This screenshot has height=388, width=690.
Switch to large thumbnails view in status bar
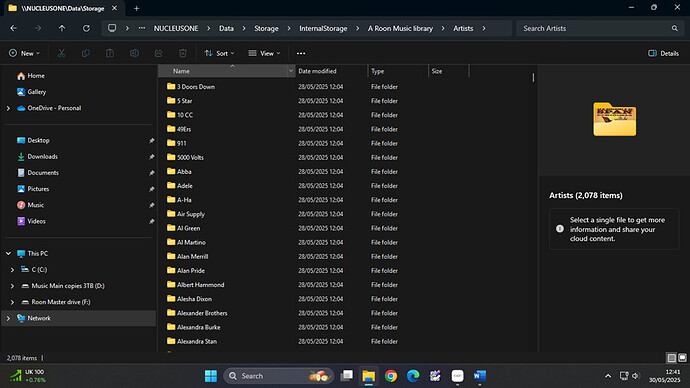683,358
